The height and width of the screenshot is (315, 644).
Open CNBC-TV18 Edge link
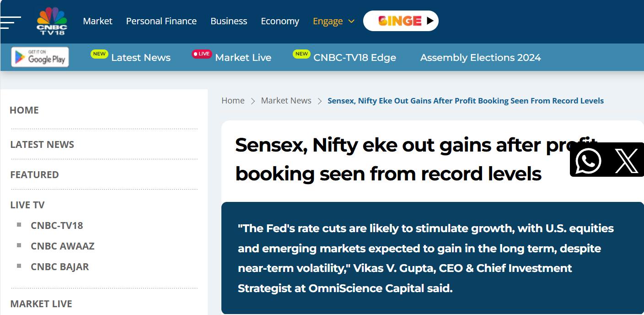click(x=354, y=58)
